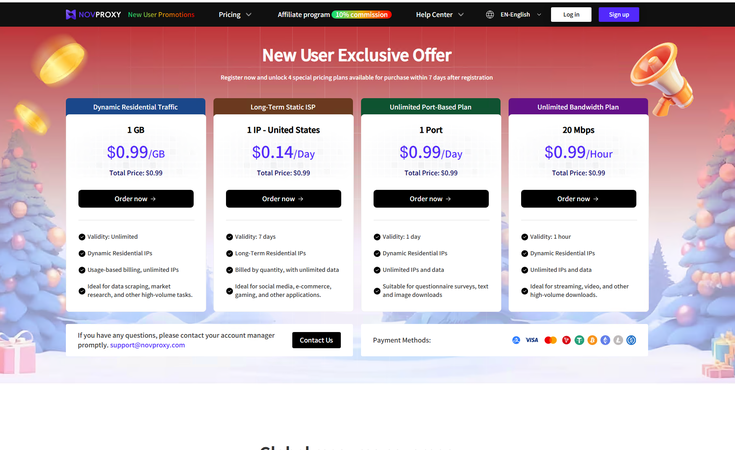Image resolution: width=735 pixels, height=450 pixels.
Task: Click the Ethereum payment icon
Action: tap(605, 340)
